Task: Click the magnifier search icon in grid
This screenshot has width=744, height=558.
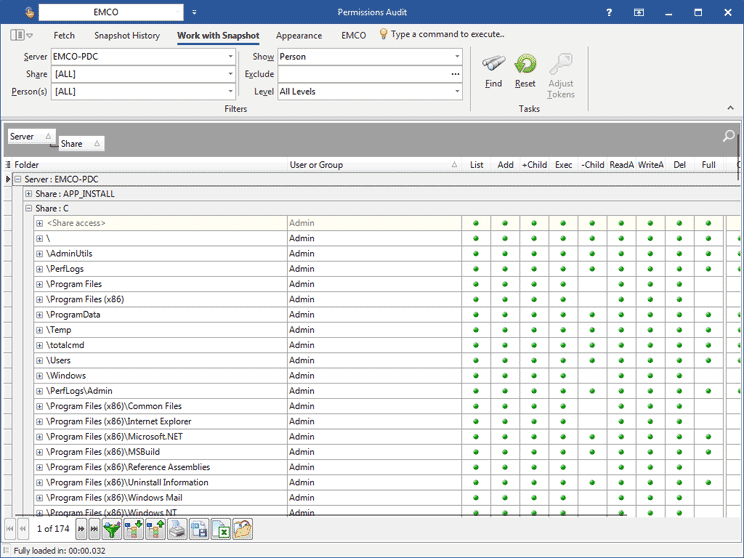Action: 729,136
